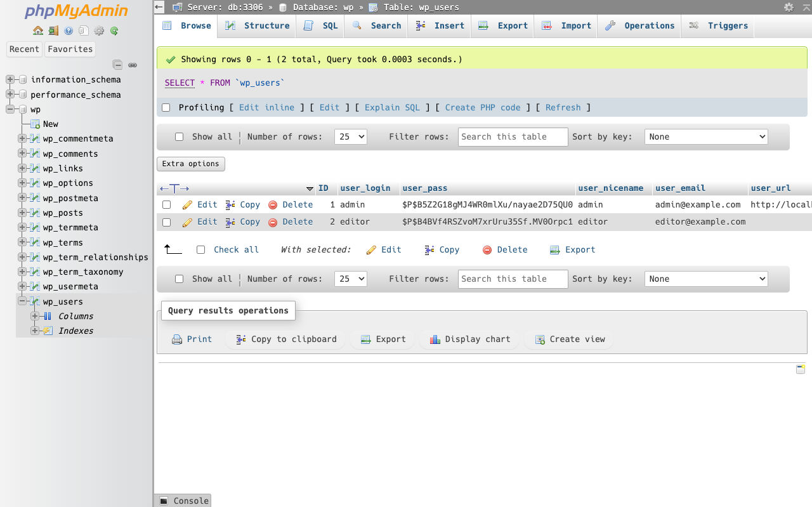
Task: Enable the upper Show all checkbox
Action: [x=179, y=137]
